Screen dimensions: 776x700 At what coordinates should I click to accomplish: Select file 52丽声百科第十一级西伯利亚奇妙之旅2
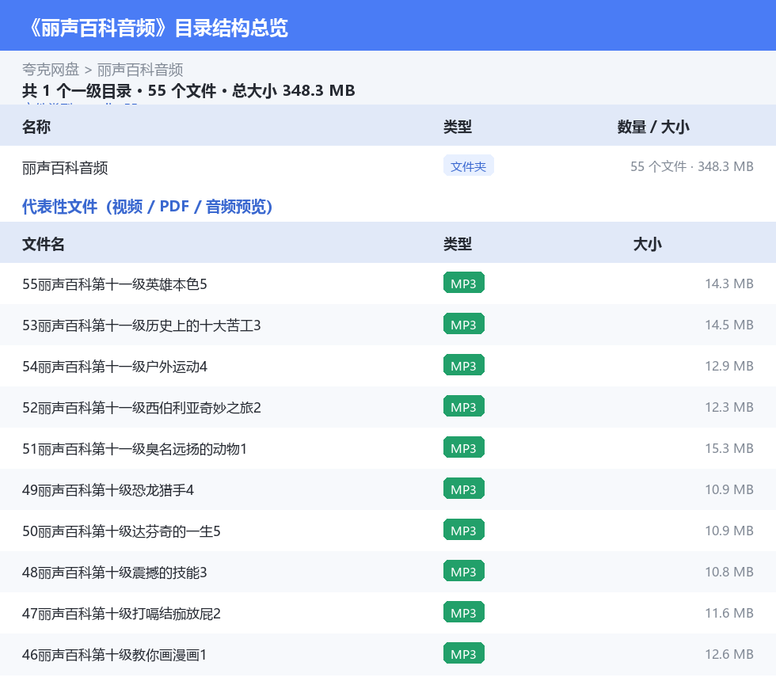tap(142, 408)
